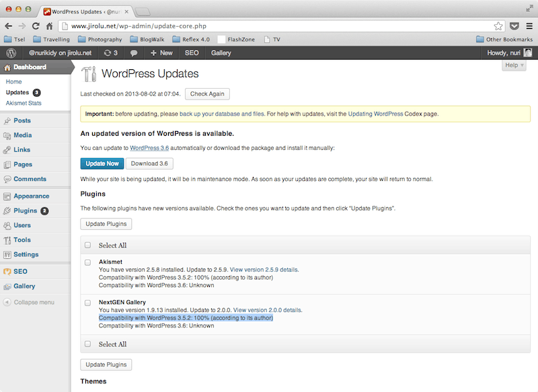Check the NextGEN Gallery plugin checkbox
The height and width of the screenshot is (392, 538).
pos(87,303)
